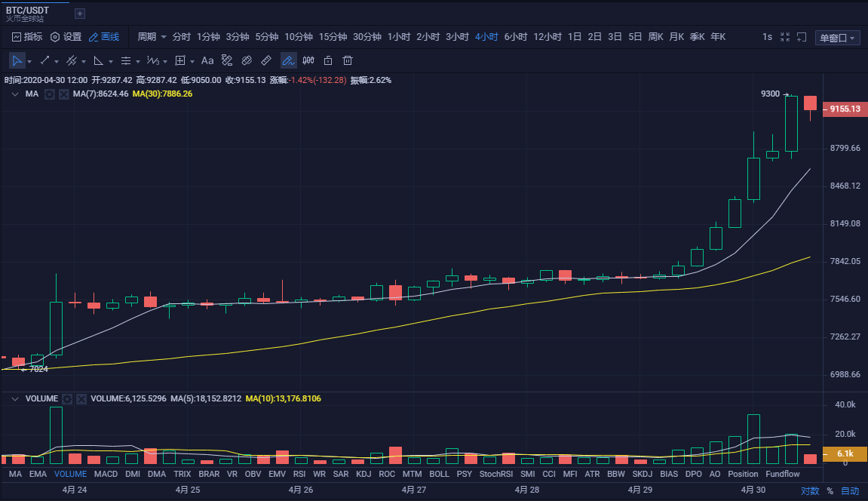
Task: Switch to 周K weekly period
Action: (655, 36)
